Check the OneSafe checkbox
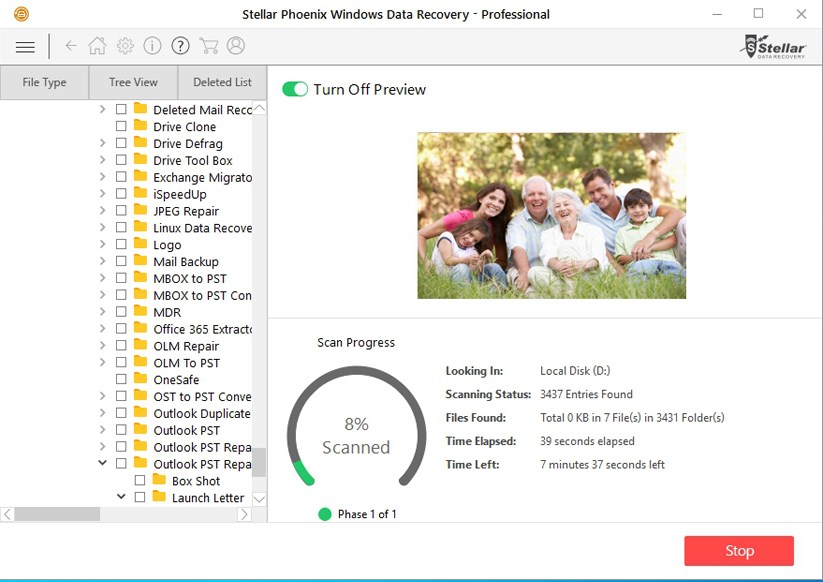Viewport: 823px width, 582px height. click(x=121, y=379)
